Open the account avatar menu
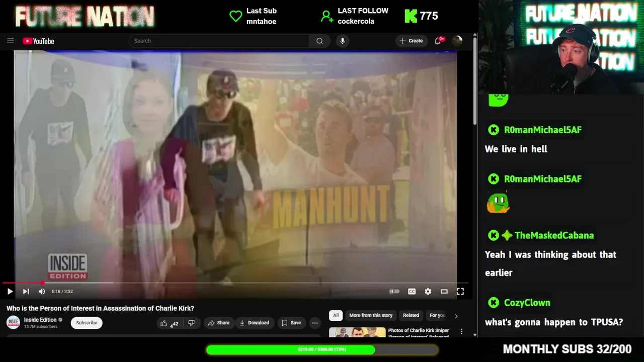 457,41
